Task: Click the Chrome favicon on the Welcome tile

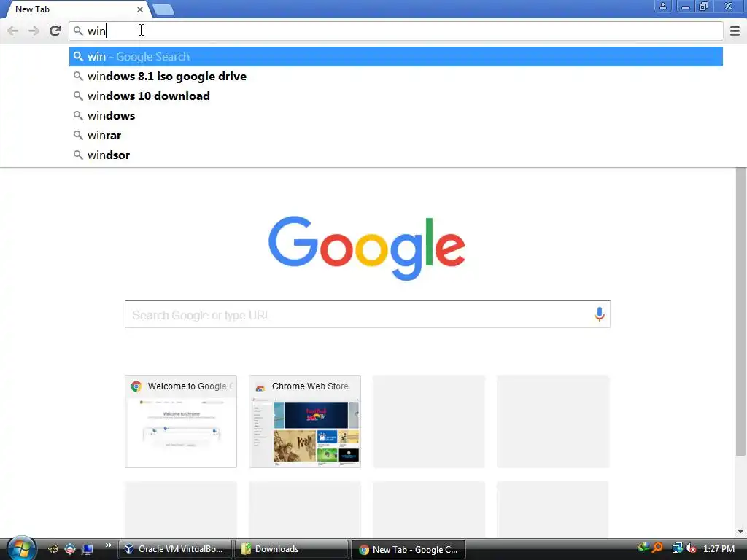Action: coord(136,386)
